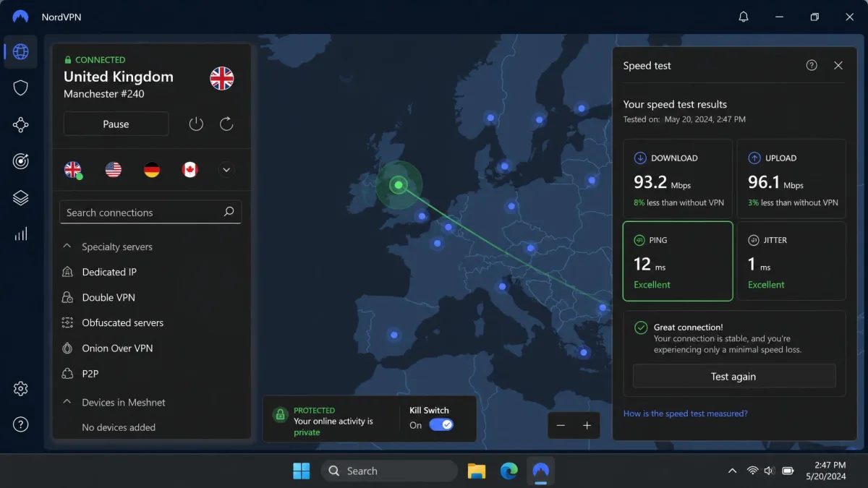Show hidden system tray icons chevron
The width and height of the screenshot is (868, 488).
[x=732, y=471]
